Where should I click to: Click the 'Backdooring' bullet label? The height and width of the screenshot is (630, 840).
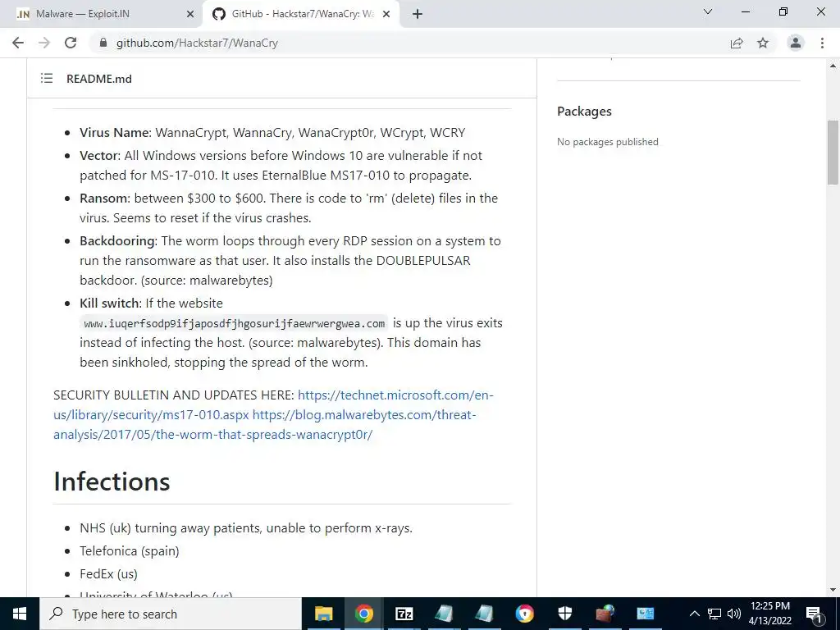(117, 241)
